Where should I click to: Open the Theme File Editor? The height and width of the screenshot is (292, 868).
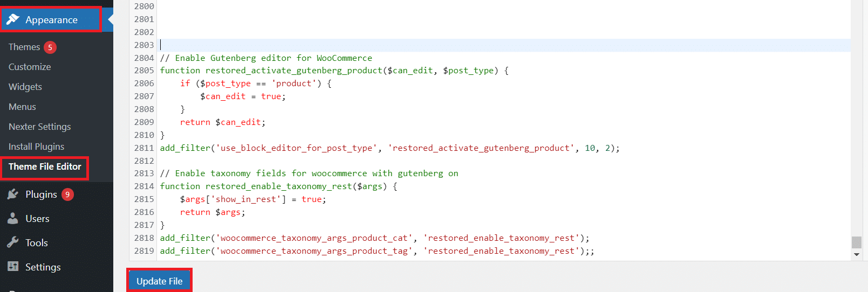(45, 167)
